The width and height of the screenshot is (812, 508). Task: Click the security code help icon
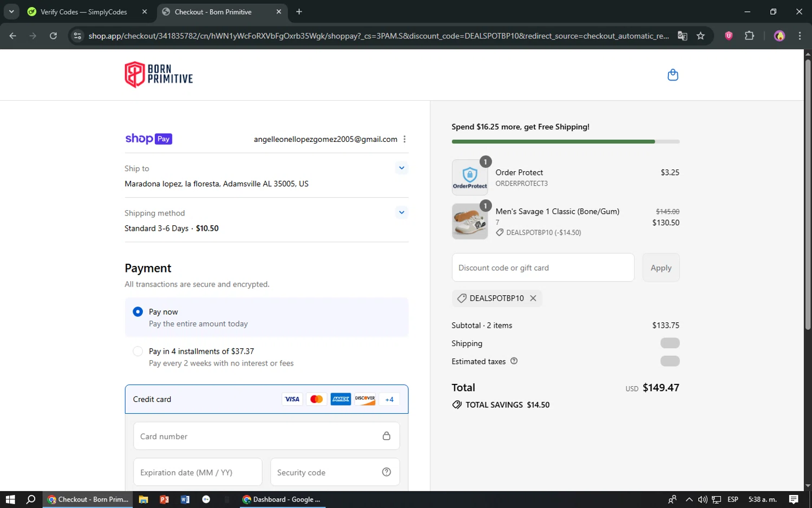coord(387,472)
